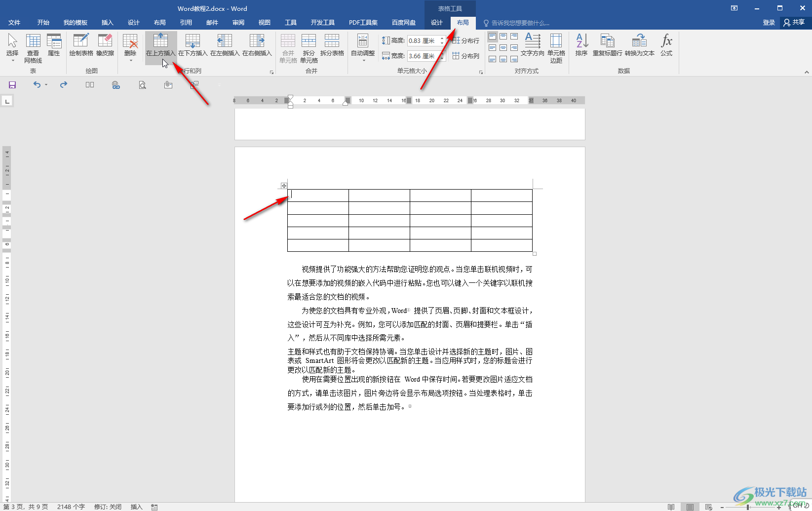The width and height of the screenshot is (812, 511).
Task: Switch to Web Layout view in status bar
Action: coord(708,507)
